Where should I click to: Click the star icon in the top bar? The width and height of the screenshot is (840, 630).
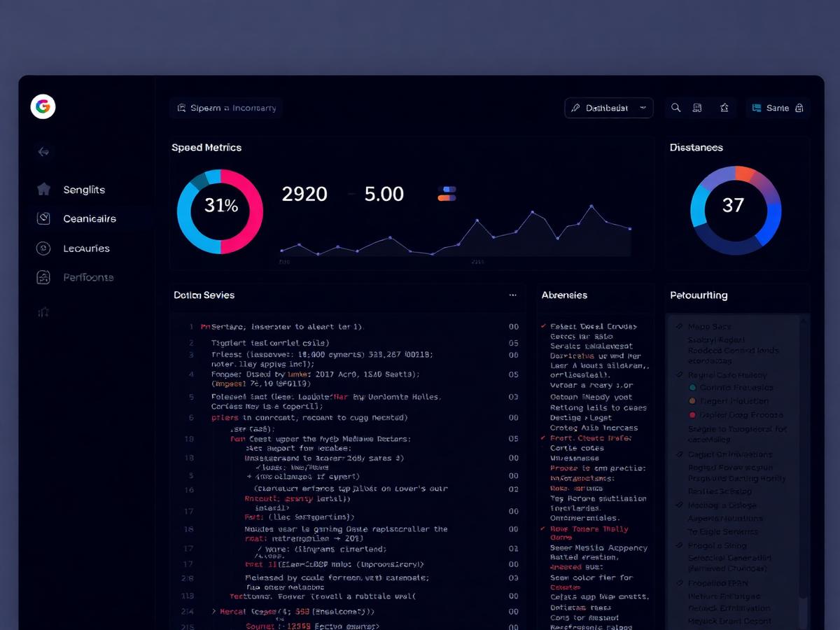point(724,108)
